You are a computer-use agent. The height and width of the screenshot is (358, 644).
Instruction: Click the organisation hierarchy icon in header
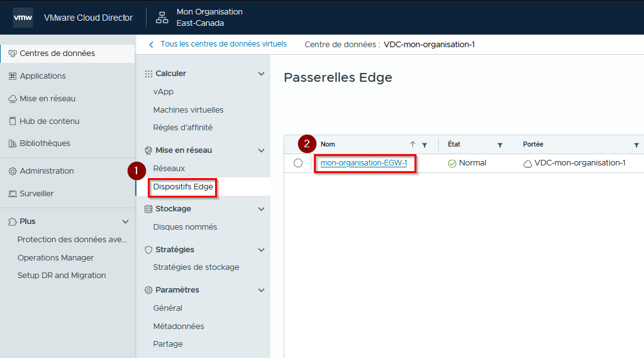(x=162, y=18)
